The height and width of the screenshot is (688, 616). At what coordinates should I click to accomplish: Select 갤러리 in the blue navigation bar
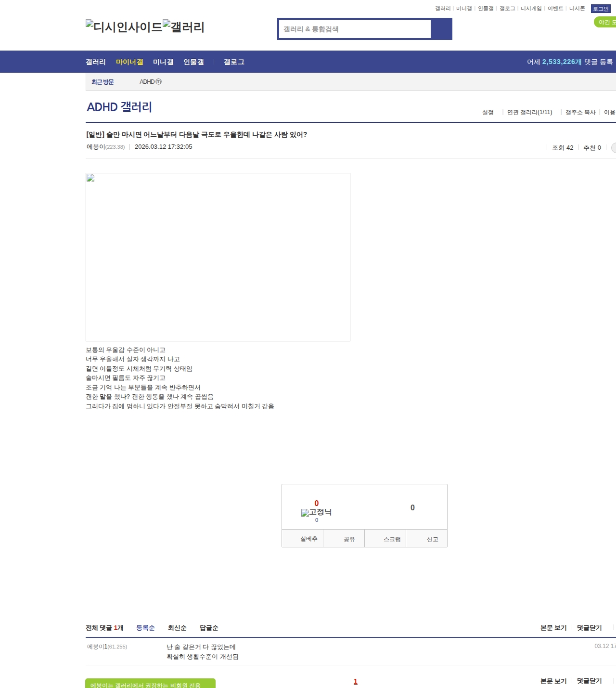[x=96, y=62]
